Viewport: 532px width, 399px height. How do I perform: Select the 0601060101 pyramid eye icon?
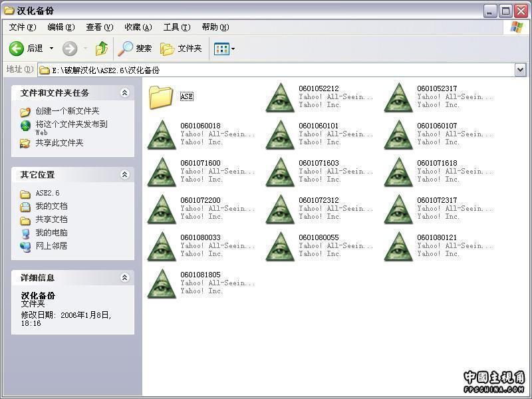click(x=280, y=135)
